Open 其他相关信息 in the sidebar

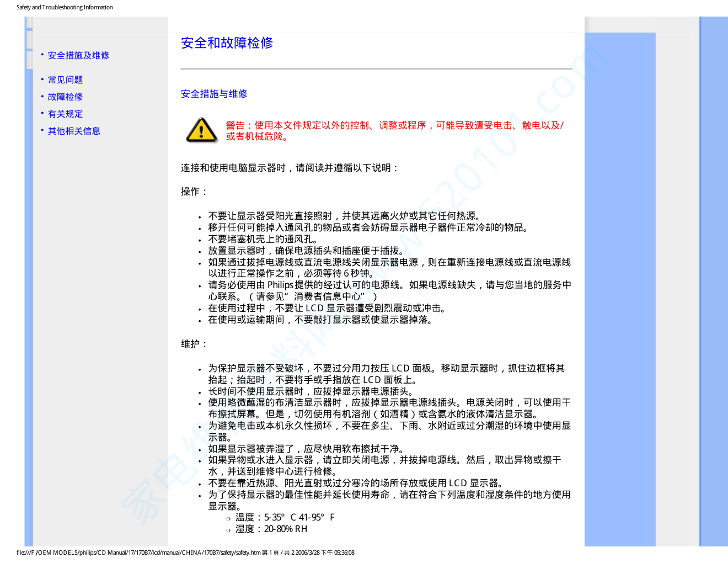pyautogui.click(x=74, y=131)
